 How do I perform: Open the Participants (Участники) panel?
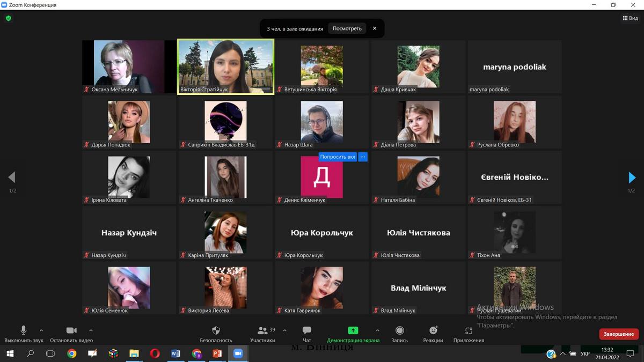pos(262,331)
